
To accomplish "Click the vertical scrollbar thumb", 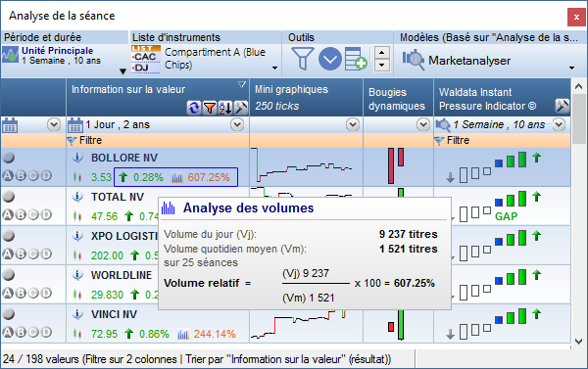I will (x=578, y=119).
